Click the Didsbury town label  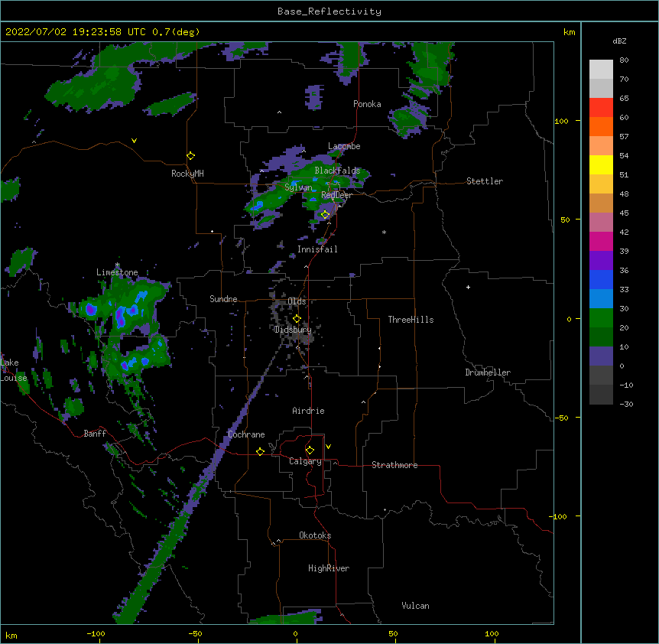293,330
